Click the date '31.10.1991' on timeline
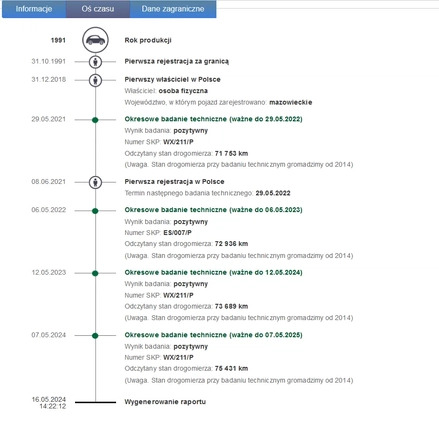 click(x=49, y=61)
